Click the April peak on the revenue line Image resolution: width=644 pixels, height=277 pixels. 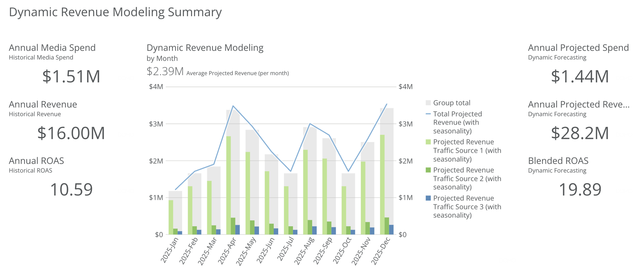click(x=233, y=106)
